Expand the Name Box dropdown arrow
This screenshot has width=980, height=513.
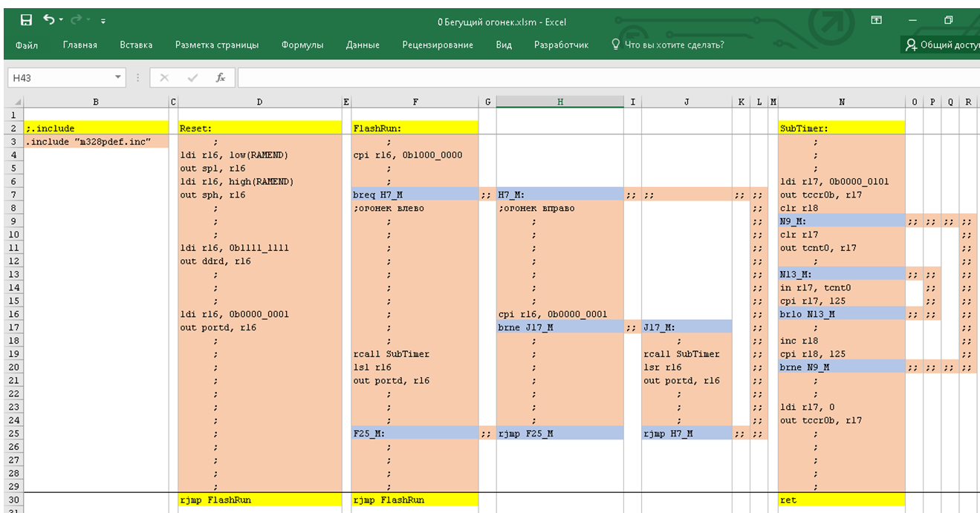pyautogui.click(x=118, y=77)
